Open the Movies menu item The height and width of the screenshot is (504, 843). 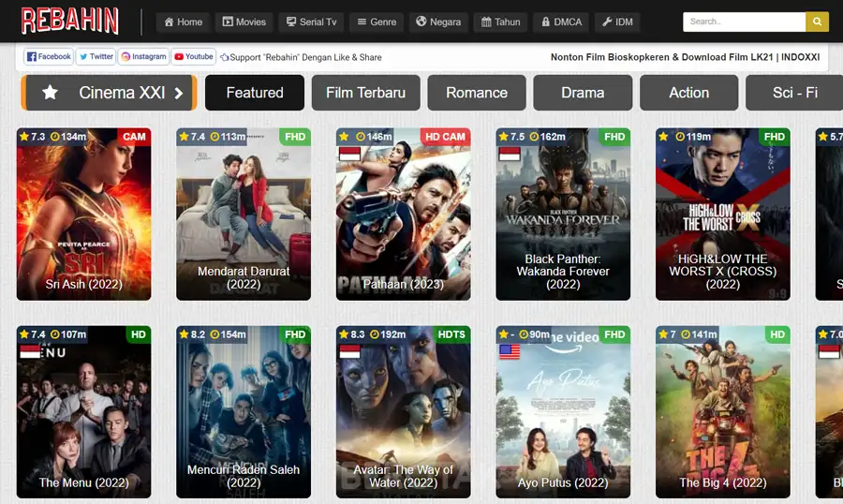(x=244, y=22)
